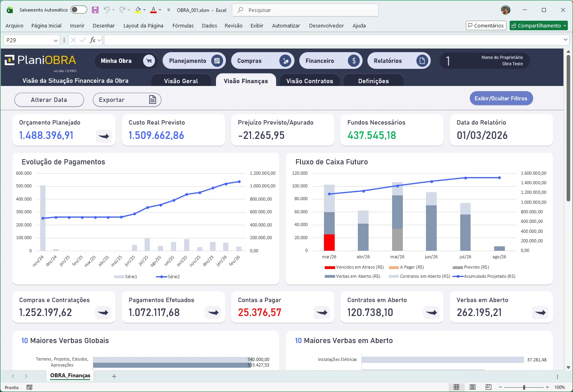Click the Financeiro navigation button
573x392 pixels.
point(331,61)
